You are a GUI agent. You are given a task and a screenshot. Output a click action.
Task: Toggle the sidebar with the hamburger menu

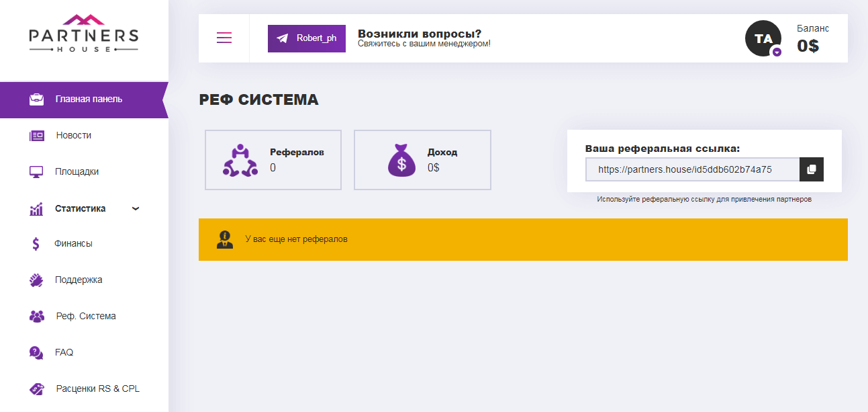coord(224,38)
